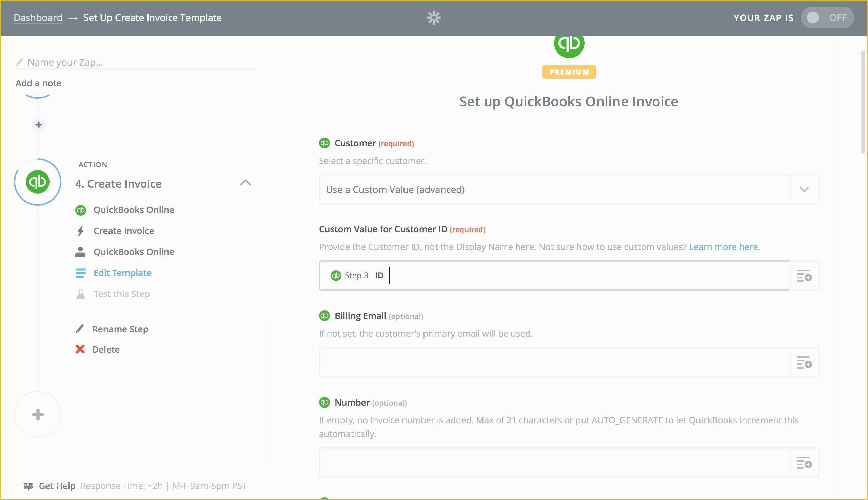Click the Name your Zap input field
This screenshot has height=500, width=868.
coord(136,63)
